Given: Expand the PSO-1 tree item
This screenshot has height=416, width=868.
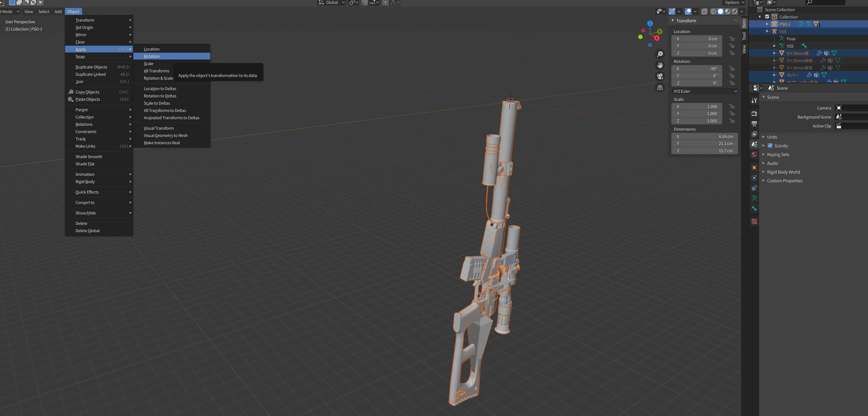Looking at the screenshot, I should tap(767, 24).
